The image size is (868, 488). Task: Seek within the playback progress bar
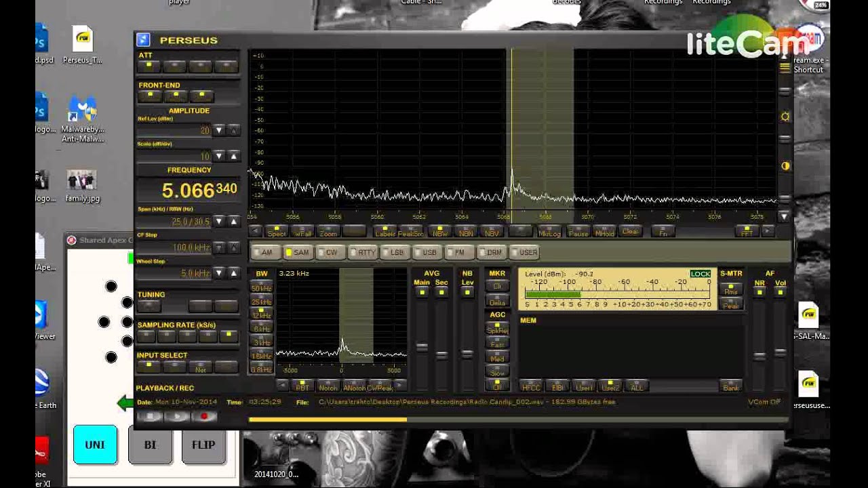coord(517,420)
